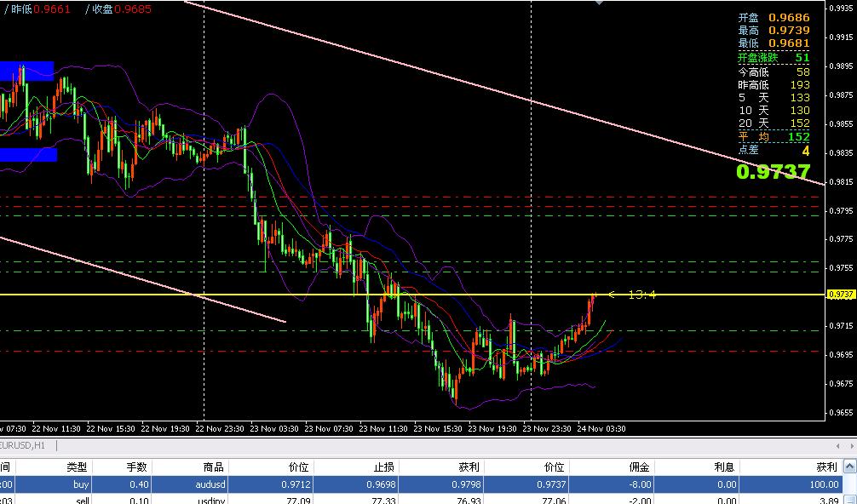
Task: Click the terminal table scroll-up arrow
Action: pyautogui.click(x=850, y=467)
